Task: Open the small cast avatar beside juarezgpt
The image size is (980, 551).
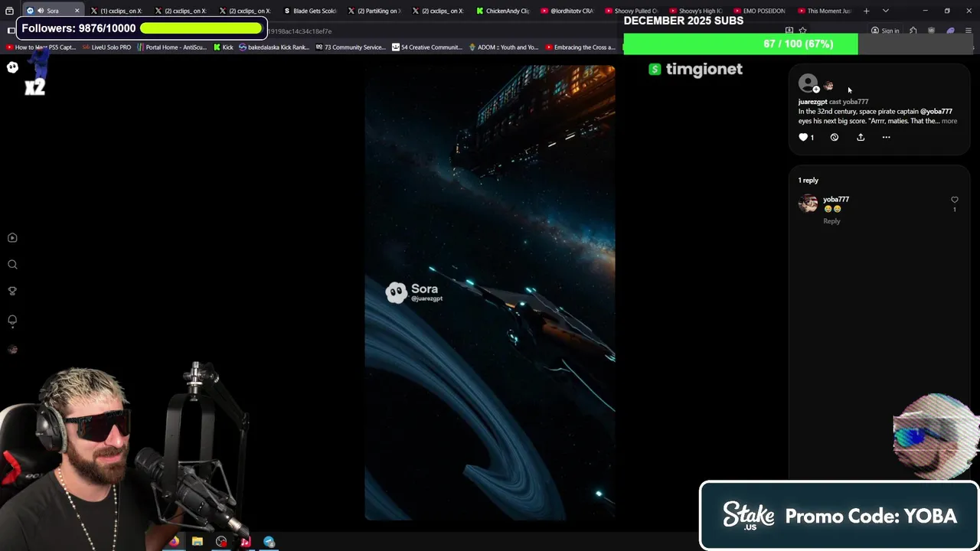Action: click(828, 86)
